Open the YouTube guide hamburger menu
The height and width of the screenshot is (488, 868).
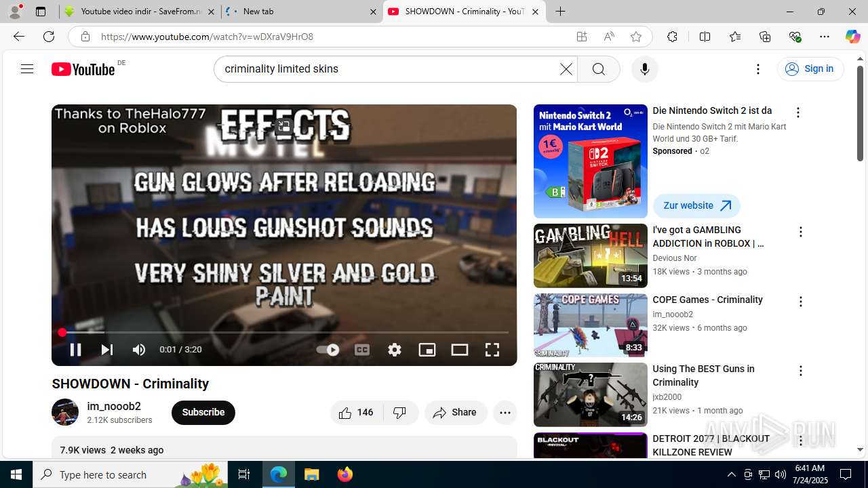click(x=27, y=69)
